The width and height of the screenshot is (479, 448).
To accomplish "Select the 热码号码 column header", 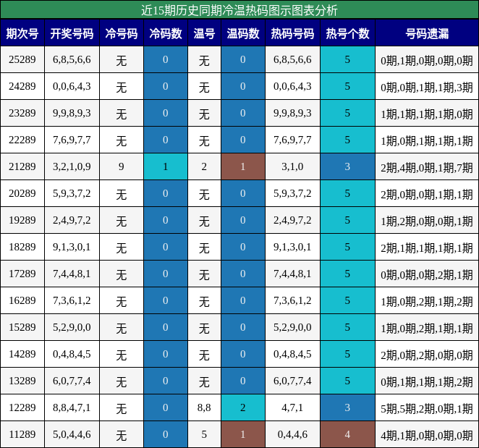I will (292, 33).
